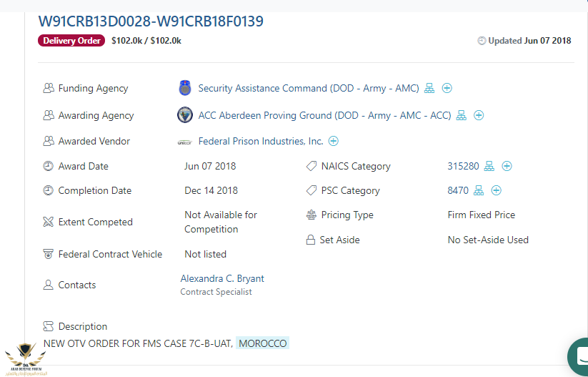Click hierarchy icon beside Security Assistance Command
The width and height of the screenshot is (588, 377).
[x=429, y=88]
